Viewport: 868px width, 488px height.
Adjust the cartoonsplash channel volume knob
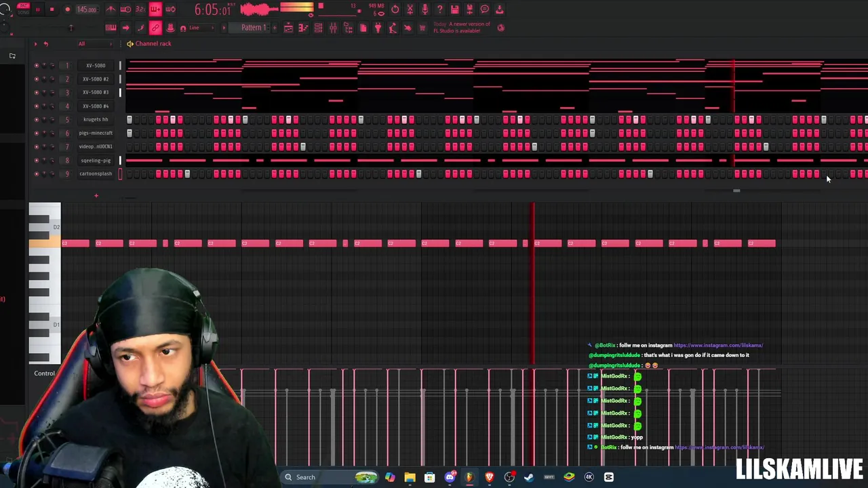point(52,174)
